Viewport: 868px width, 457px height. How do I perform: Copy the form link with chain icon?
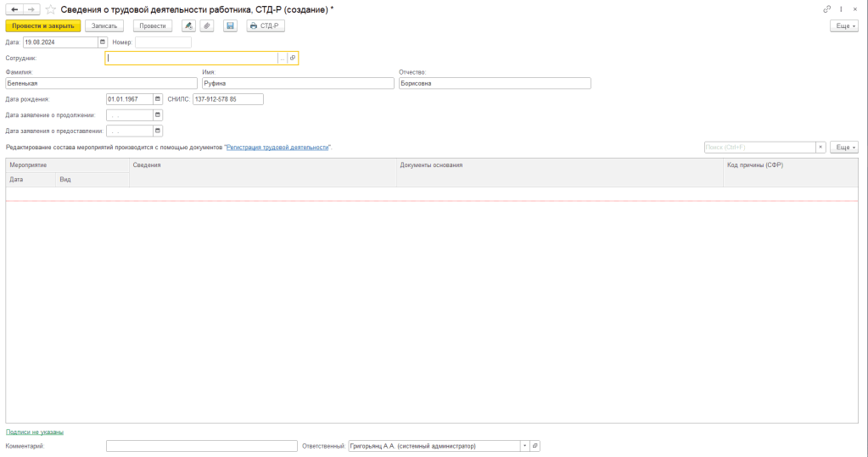(827, 8)
